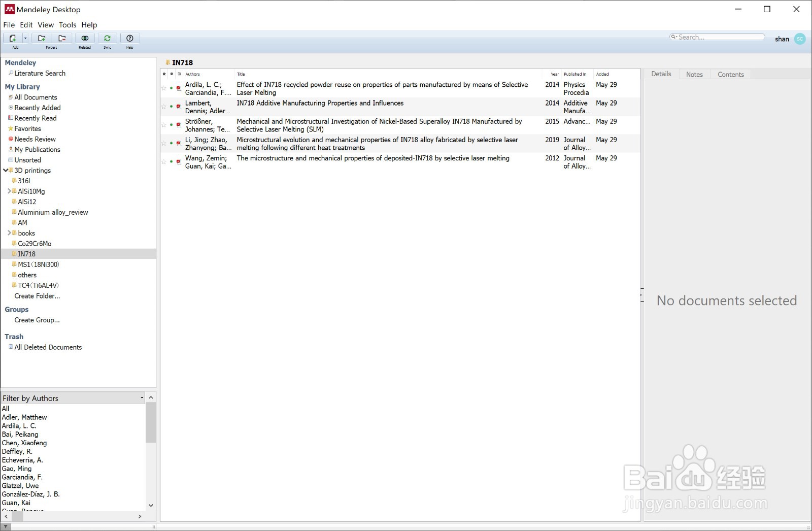
Task: Collapse the 3D printings folder
Action: (x=6, y=171)
